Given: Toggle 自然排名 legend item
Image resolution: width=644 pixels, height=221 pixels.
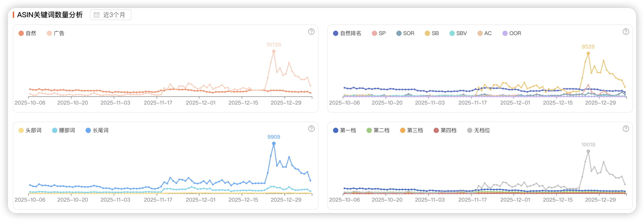Looking at the screenshot, I should click(x=347, y=33).
